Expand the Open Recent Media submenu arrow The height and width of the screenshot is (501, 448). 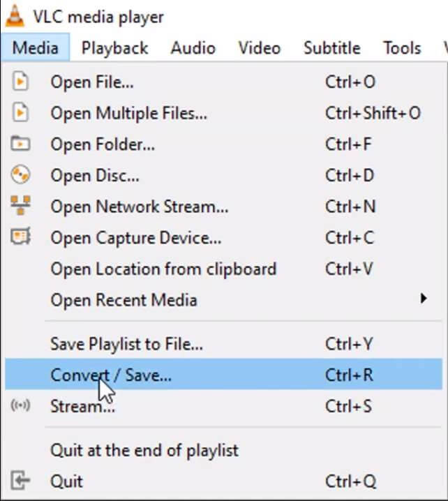(x=423, y=300)
